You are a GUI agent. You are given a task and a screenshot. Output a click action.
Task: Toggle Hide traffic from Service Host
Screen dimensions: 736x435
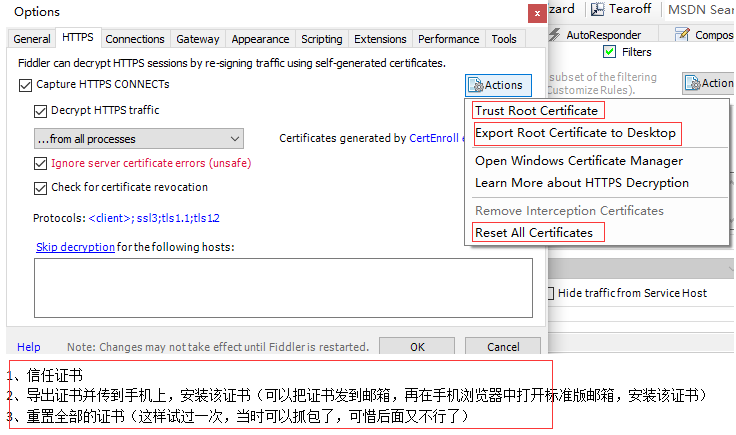tap(551, 293)
